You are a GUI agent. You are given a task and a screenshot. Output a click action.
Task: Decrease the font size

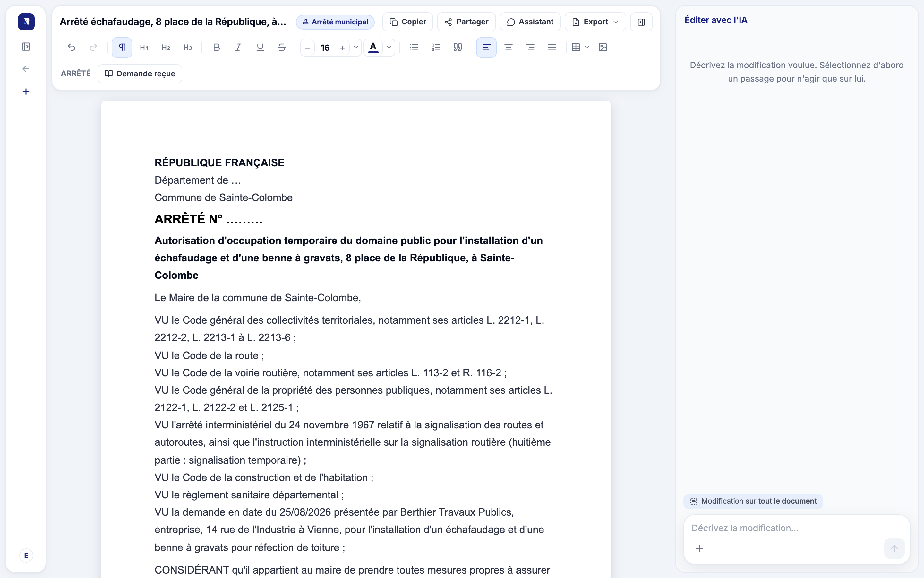308,48
